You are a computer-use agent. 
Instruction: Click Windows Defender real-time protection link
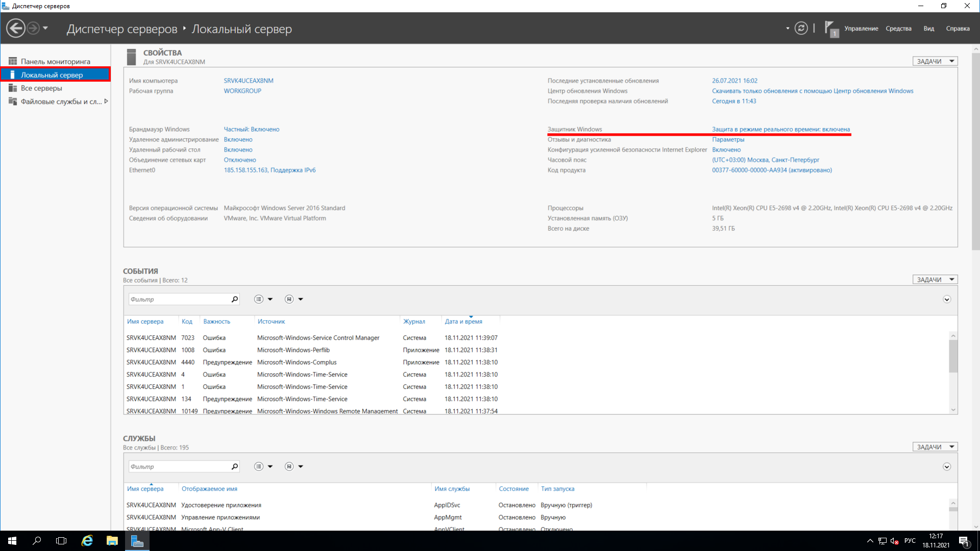point(781,129)
